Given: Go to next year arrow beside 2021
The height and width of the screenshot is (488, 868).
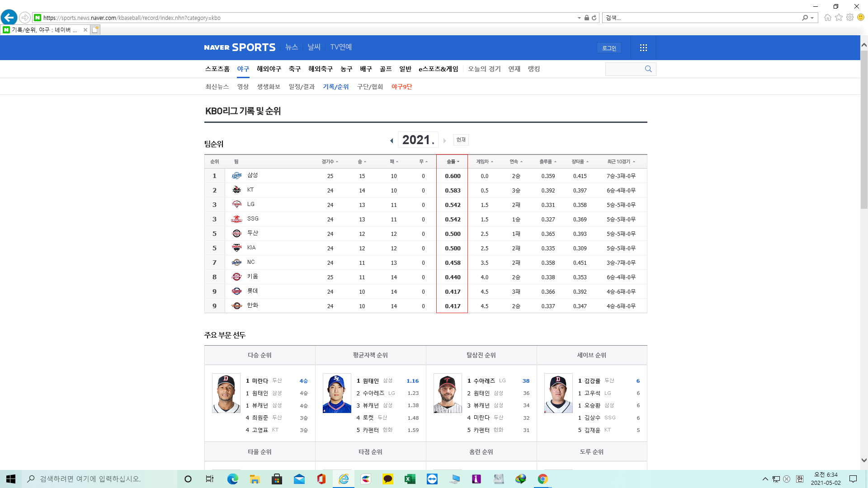Looking at the screenshot, I should (445, 141).
